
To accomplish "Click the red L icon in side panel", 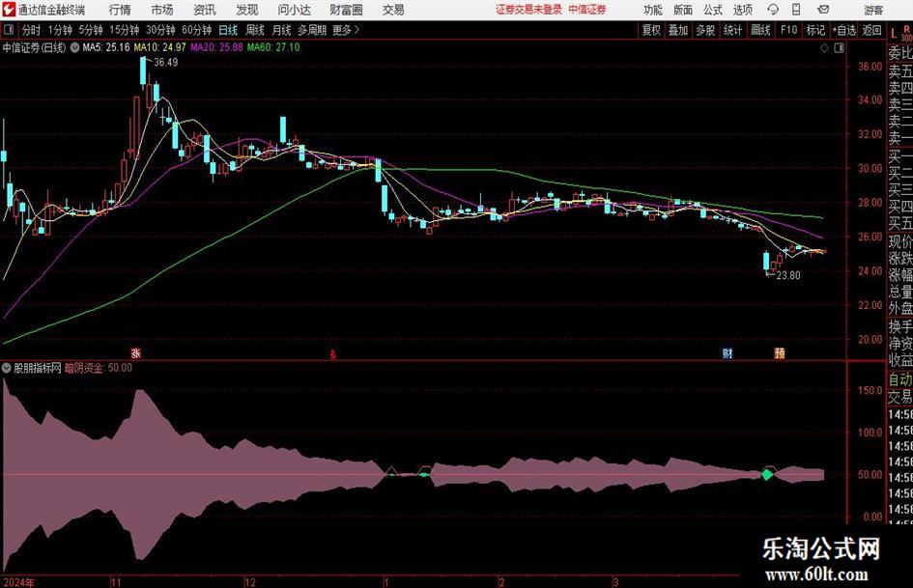I will pyautogui.click(x=895, y=34).
